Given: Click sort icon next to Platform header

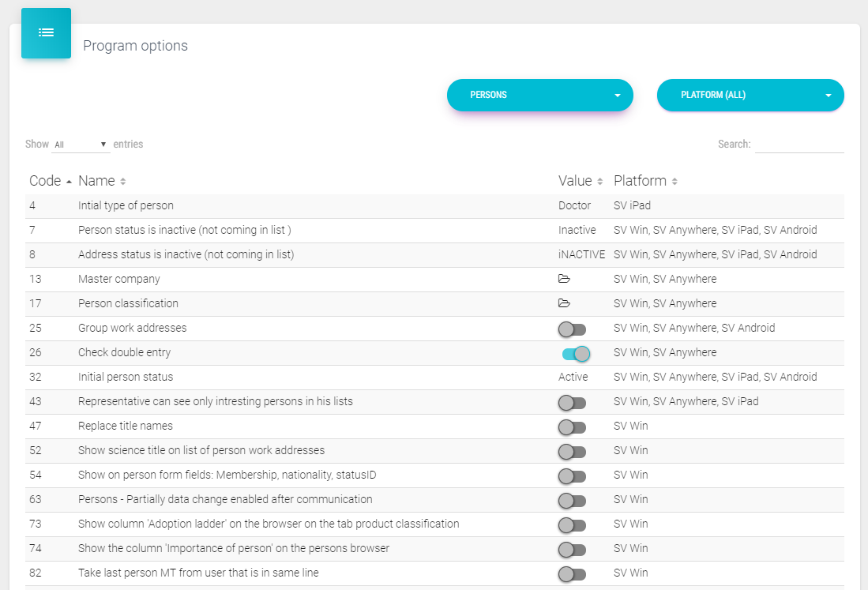Looking at the screenshot, I should point(674,182).
